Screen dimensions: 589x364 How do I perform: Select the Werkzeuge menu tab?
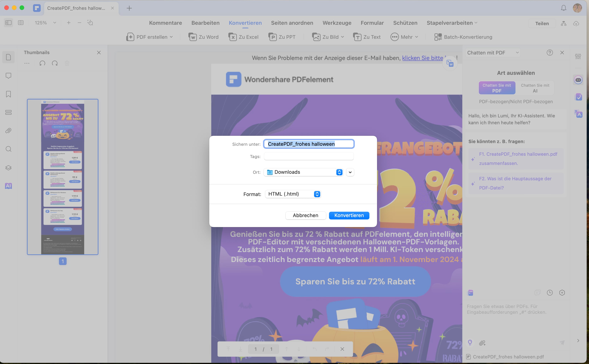(337, 23)
